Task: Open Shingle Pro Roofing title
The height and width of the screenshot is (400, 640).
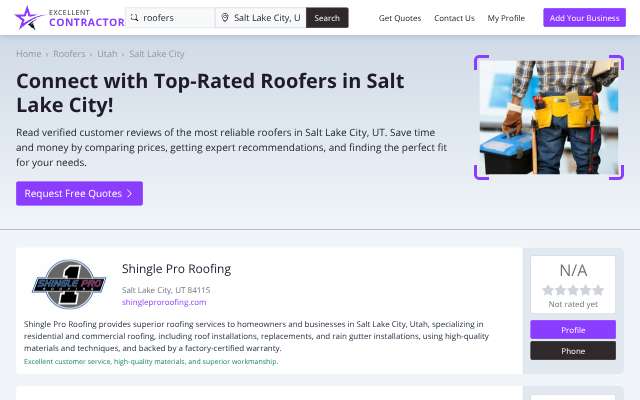Action: (x=176, y=269)
